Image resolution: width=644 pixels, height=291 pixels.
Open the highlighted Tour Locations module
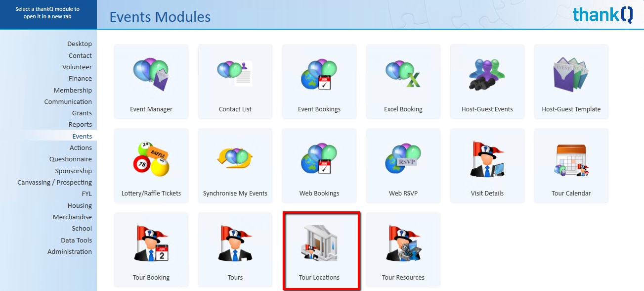pyautogui.click(x=319, y=243)
